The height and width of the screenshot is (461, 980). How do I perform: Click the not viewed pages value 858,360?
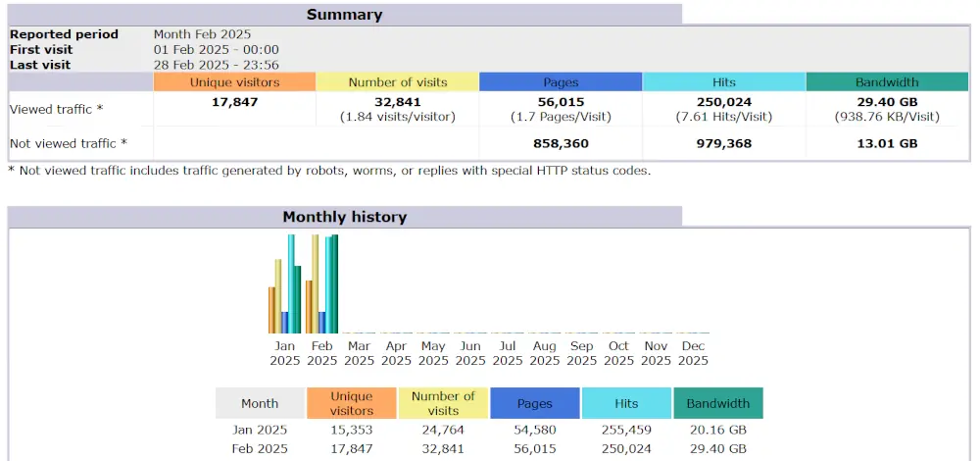pos(561,143)
